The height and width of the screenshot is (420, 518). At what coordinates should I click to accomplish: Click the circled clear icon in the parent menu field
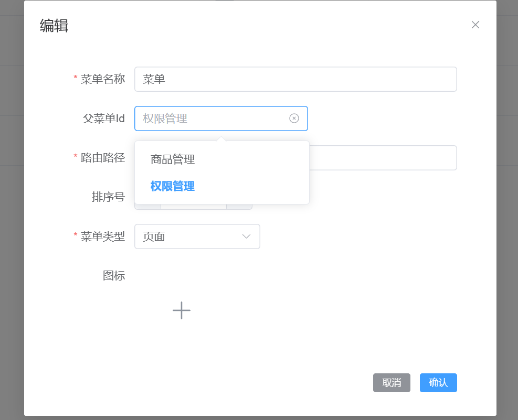[294, 119]
